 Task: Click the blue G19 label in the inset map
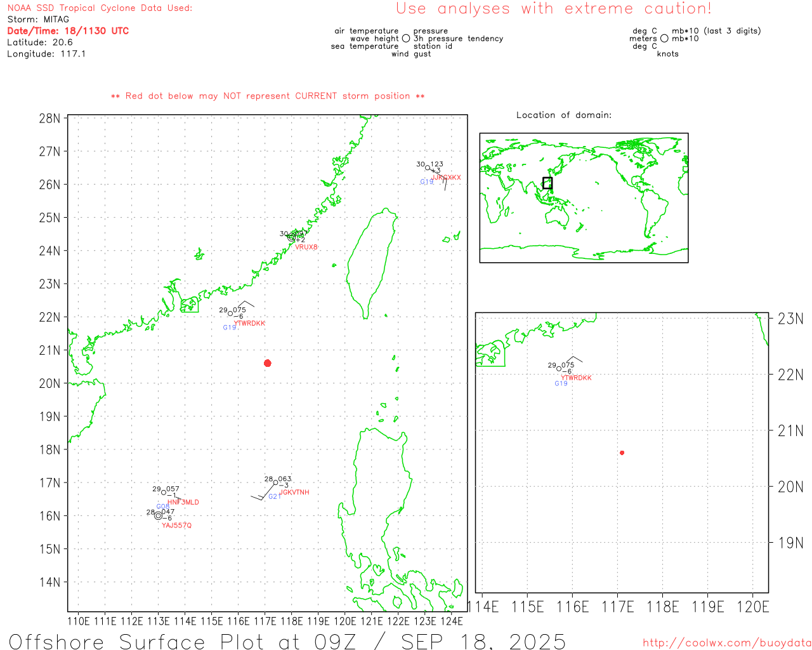(561, 383)
